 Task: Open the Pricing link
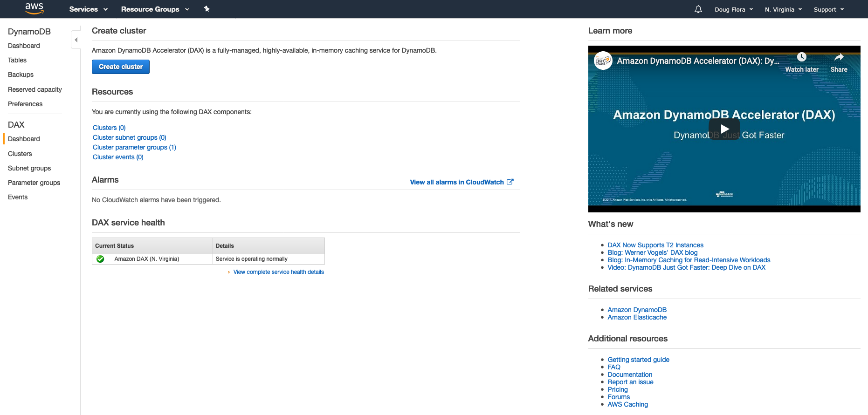618,389
